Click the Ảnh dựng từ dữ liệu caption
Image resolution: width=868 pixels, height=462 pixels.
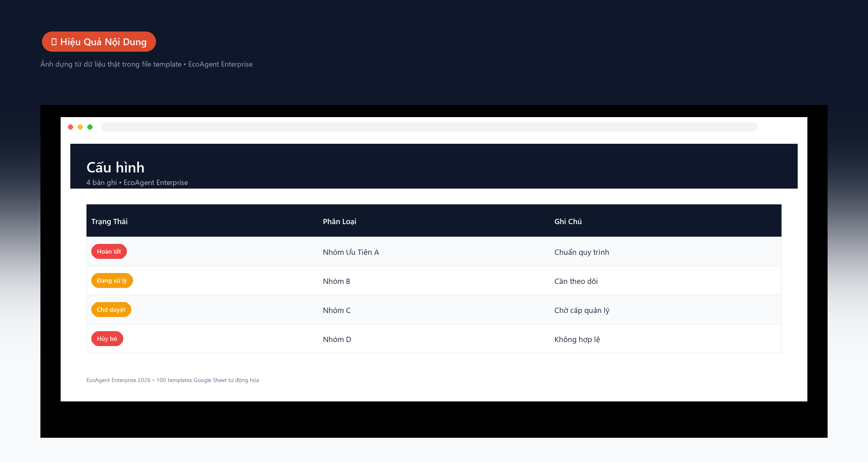(x=146, y=64)
